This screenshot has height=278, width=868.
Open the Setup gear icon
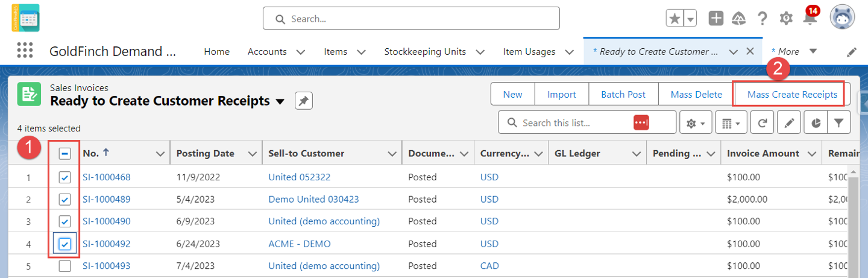pos(786,19)
